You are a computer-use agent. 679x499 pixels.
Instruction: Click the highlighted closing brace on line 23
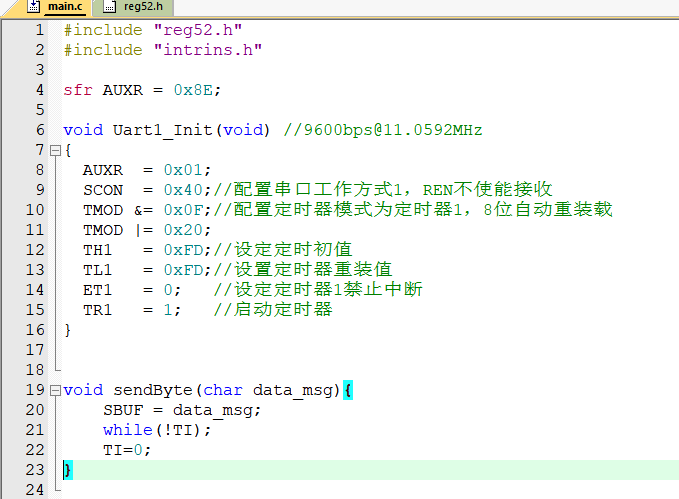coord(68,470)
